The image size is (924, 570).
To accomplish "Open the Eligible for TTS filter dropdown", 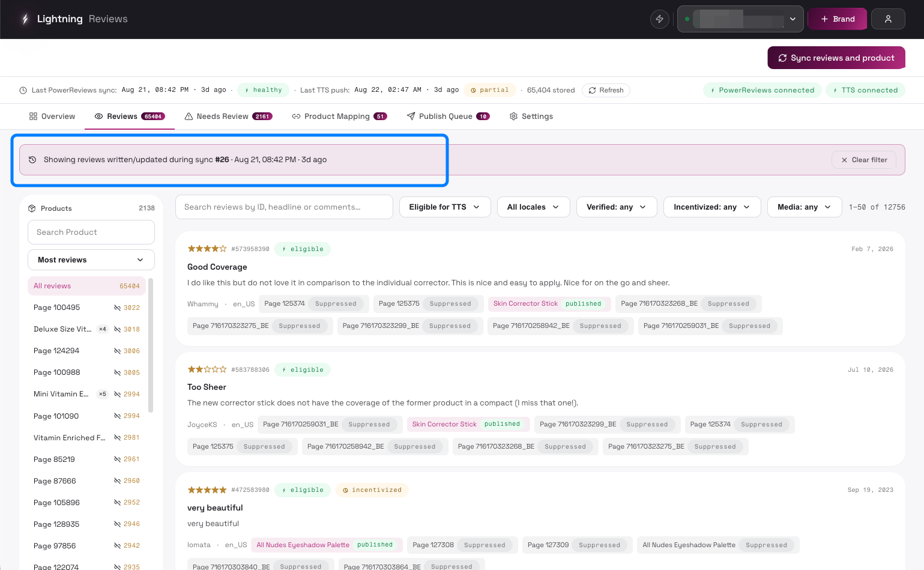I will coord(445,207).
